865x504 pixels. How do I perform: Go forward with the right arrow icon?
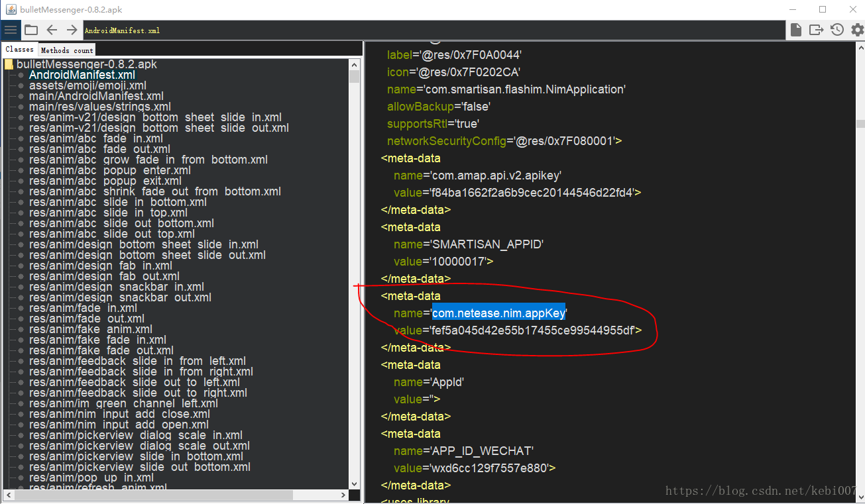point(72,30)
